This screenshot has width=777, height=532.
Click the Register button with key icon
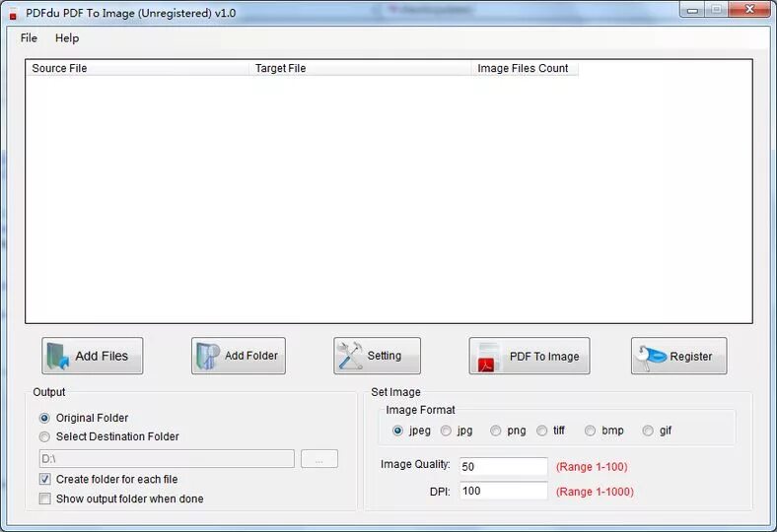coord(678,356)
